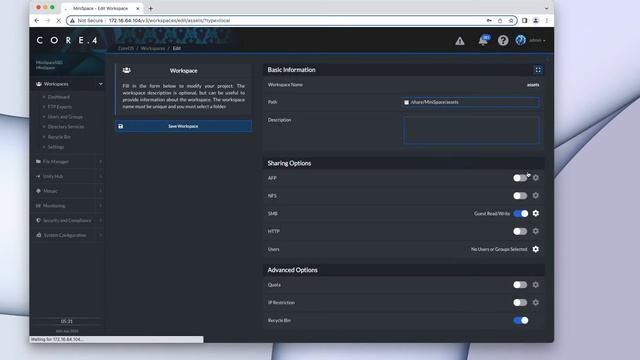Image resolution: width=640 pixels, height=360 pixels.
Task: Open Recycle Bin in sidebar submenu
Action: click(x=59, y=137)
